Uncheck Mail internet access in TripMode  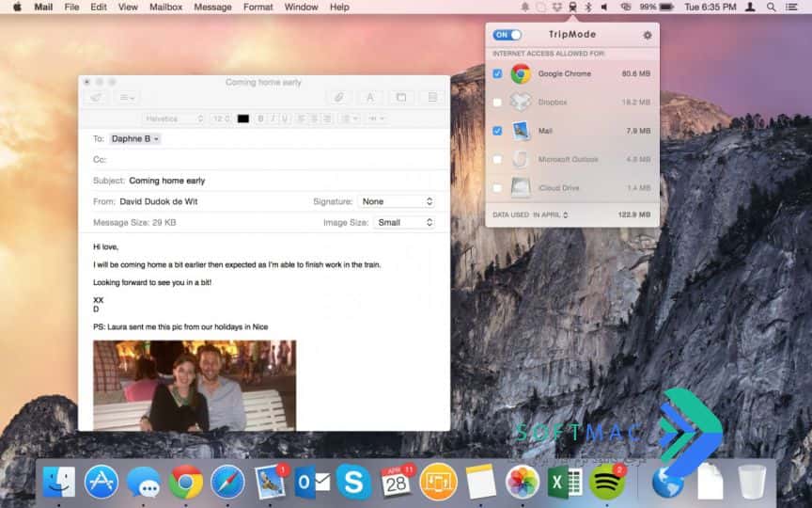coord(497,131)
